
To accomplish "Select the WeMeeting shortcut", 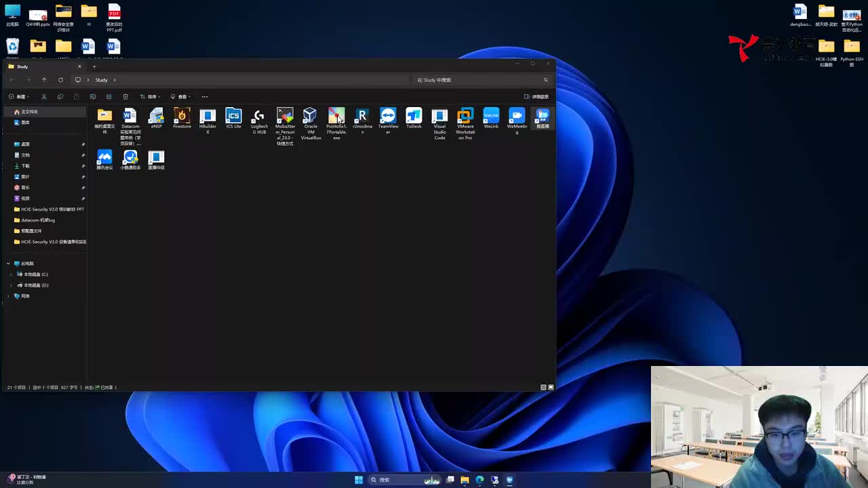I will click(x=517, y=121).
